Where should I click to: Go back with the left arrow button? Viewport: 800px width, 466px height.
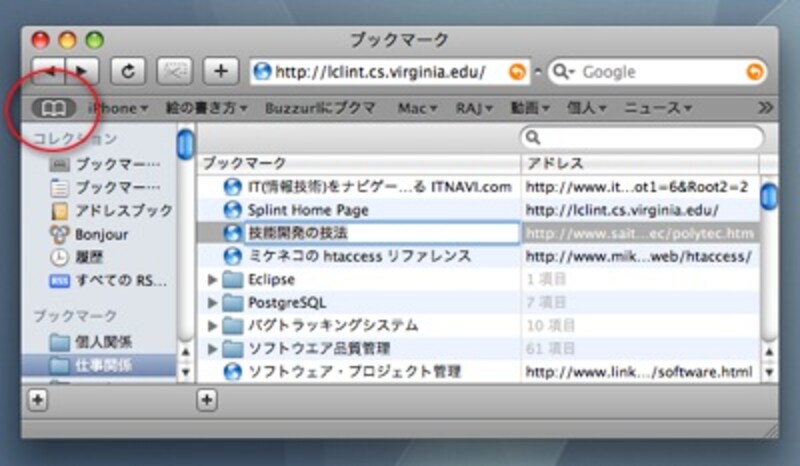tap(48, 71)
